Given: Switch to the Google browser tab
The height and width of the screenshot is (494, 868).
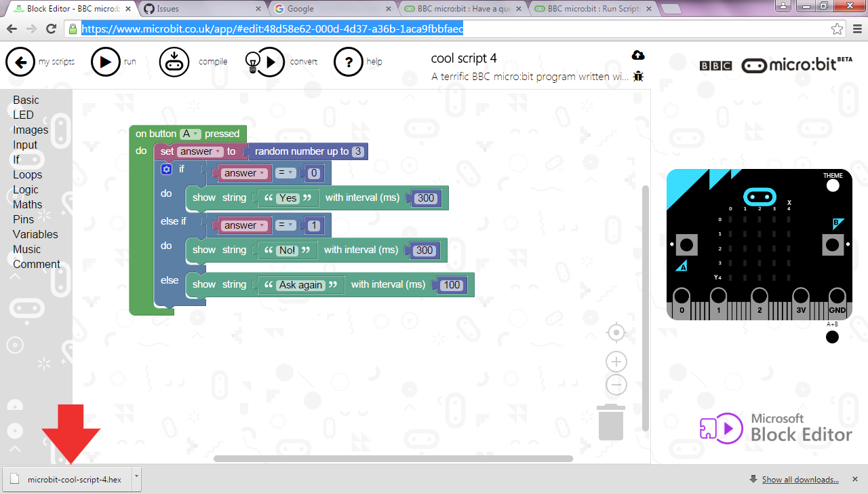Looking at the screenshot, I should point(330,9).
